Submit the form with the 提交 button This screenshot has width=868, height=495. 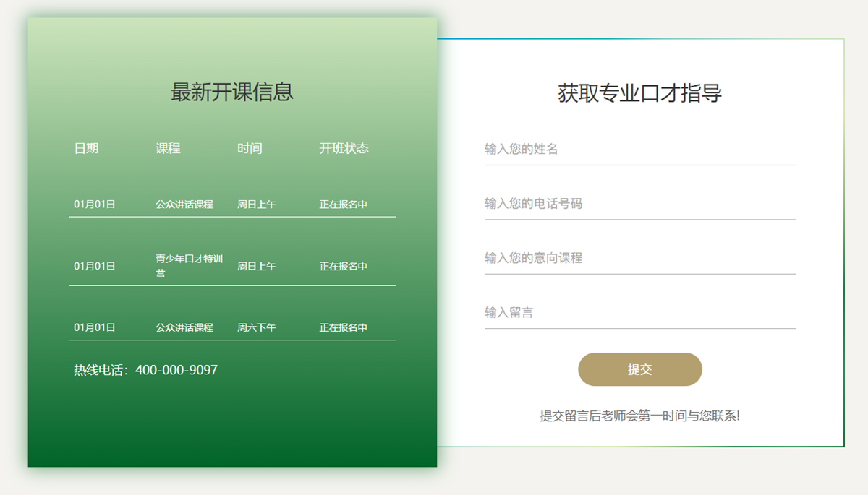(640, 369)
